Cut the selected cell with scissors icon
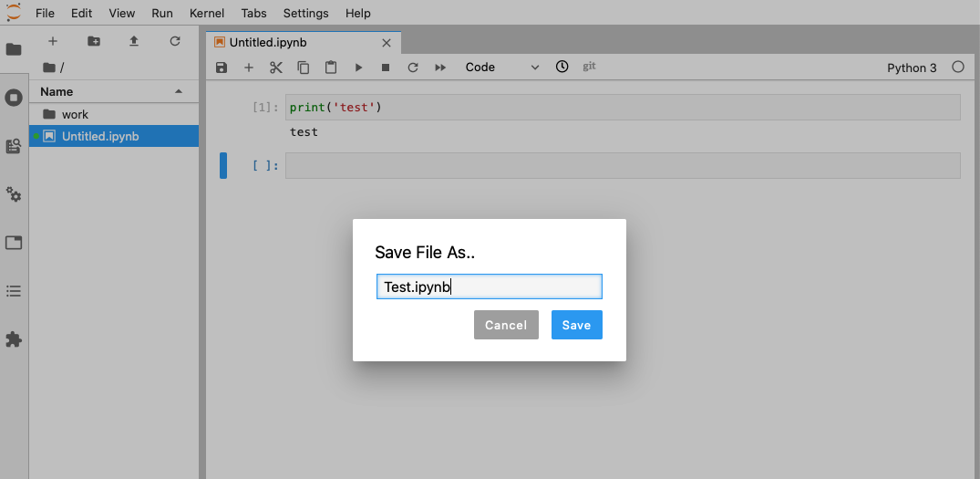This screenshot has width=980, height=479. pos(276,68)
